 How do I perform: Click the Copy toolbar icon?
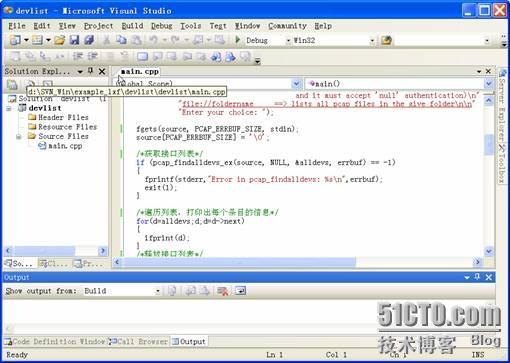point(121,40)
